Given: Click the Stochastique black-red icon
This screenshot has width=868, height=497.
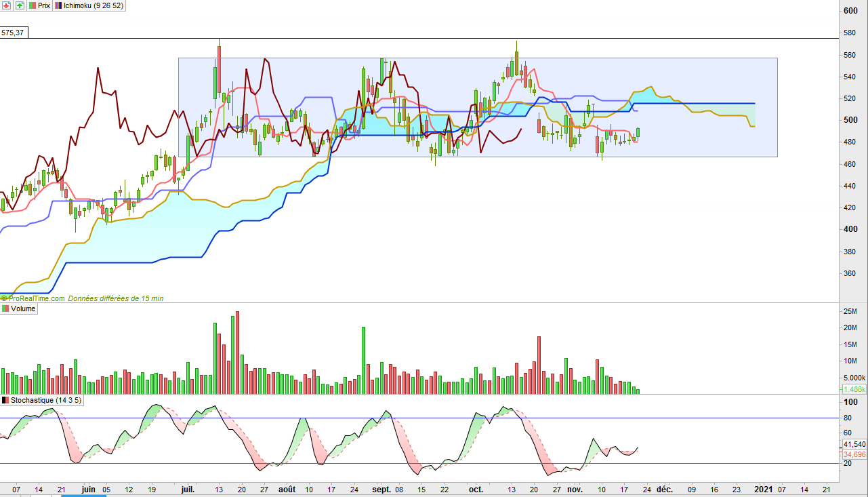Looking at the screenshot, I should [5, 400].
